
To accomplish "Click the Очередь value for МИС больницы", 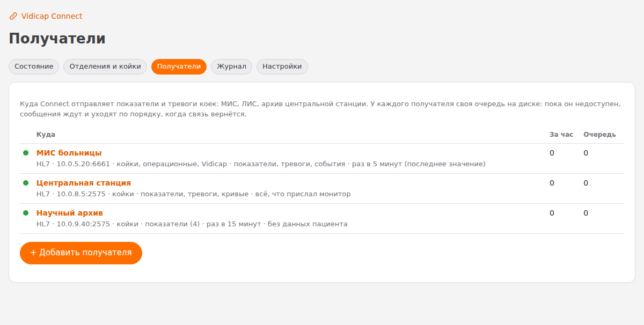I will click(586, 153).
